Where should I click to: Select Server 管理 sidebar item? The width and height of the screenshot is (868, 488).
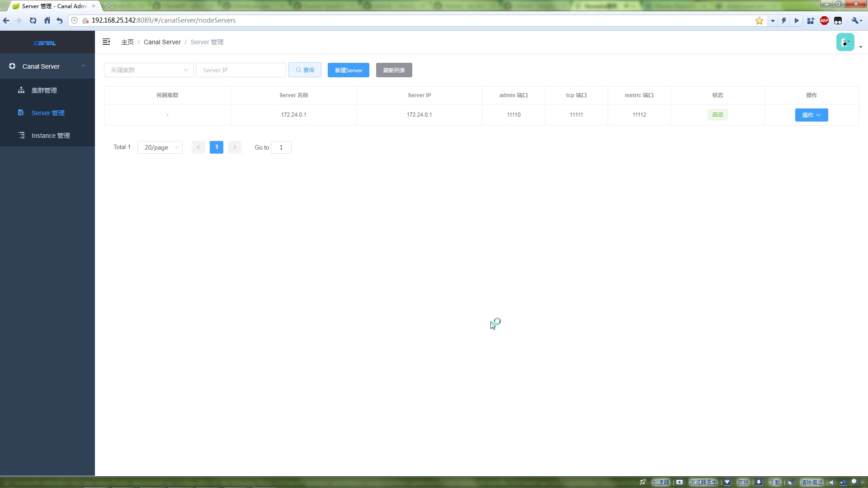tap(48, 113)
